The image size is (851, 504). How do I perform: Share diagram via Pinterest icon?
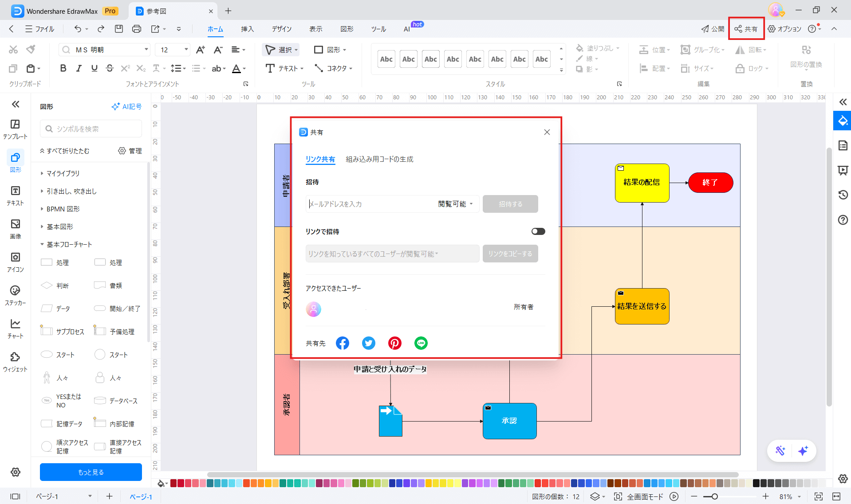(394, 343)
